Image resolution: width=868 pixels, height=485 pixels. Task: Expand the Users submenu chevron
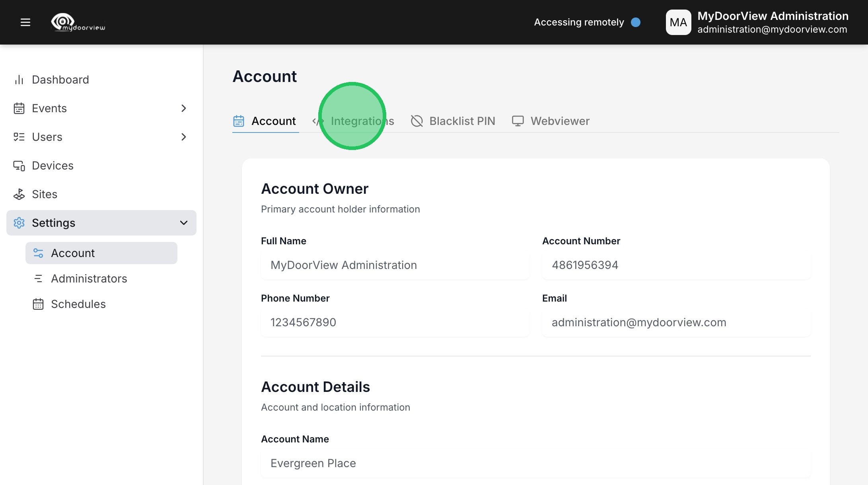(x=183, y=137)
